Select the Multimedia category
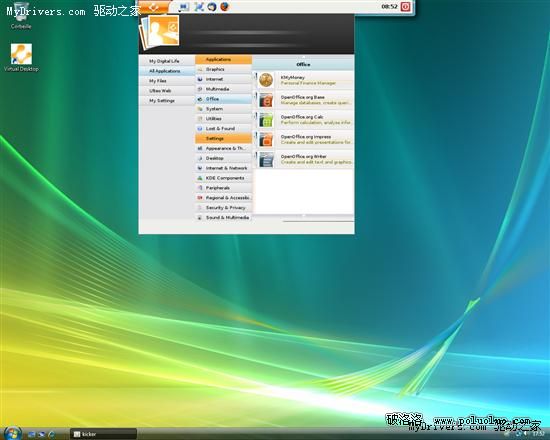 coord(223,89)
